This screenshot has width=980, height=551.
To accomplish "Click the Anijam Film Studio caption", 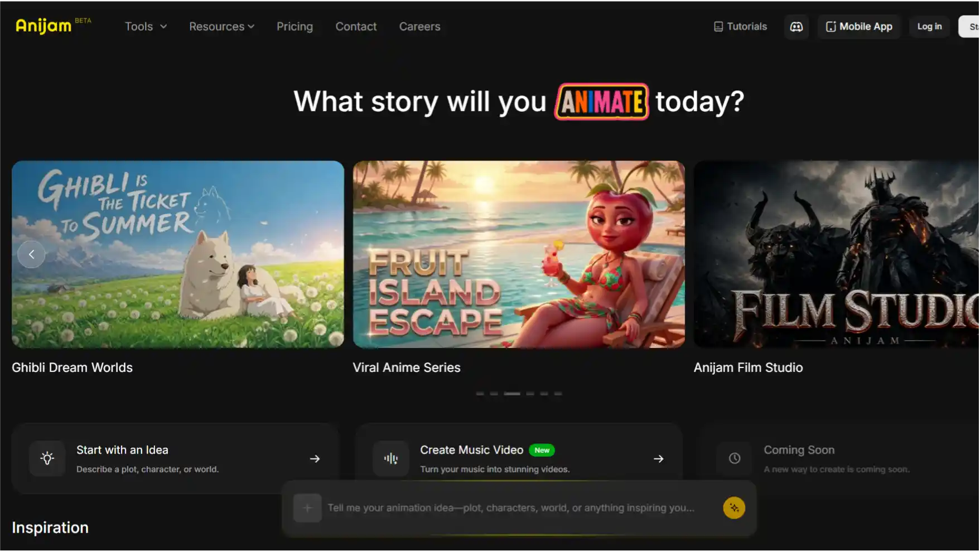I will (748, 368).
